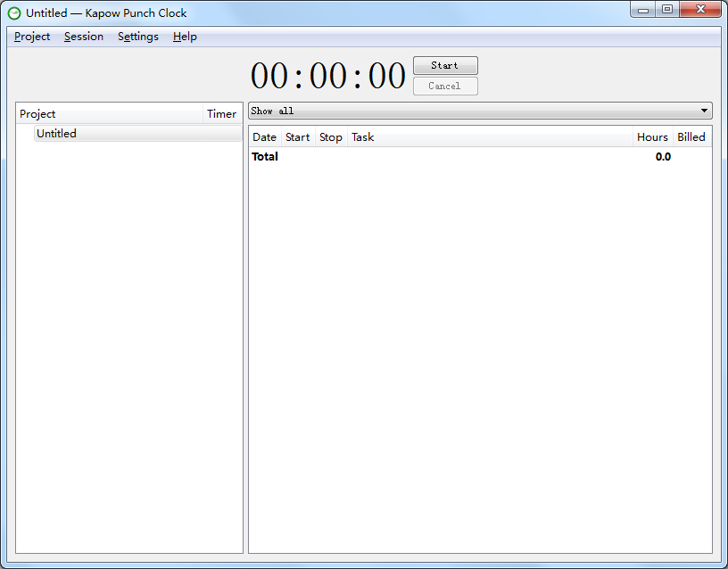Open the Settings menu
728x569 pixels.
coord(138,37)
